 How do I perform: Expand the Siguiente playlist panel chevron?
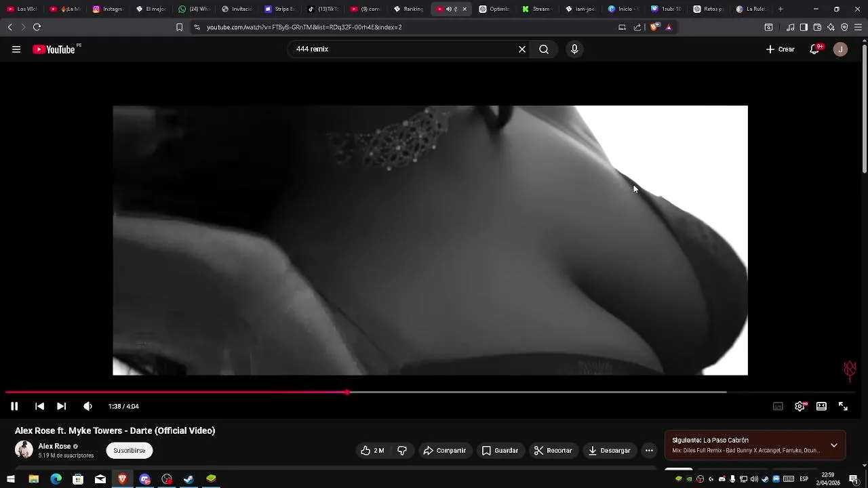(x=833, y=445)
